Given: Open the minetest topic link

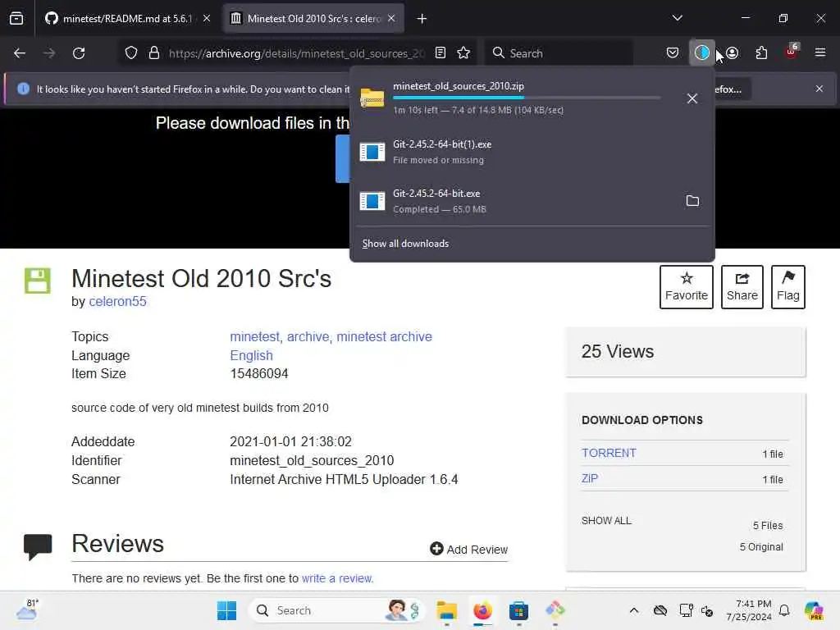Looking at the screenshot, I should point(254,337).
